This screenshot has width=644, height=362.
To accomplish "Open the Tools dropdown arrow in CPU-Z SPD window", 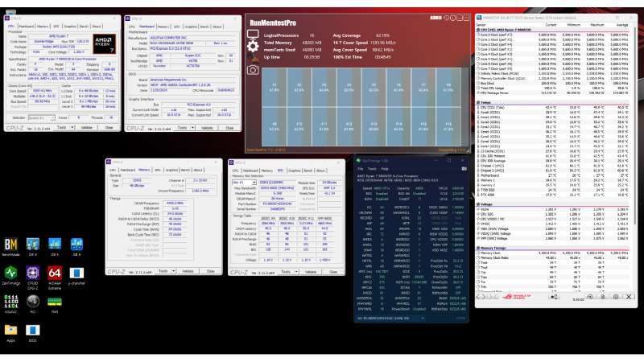I will 296,272.
